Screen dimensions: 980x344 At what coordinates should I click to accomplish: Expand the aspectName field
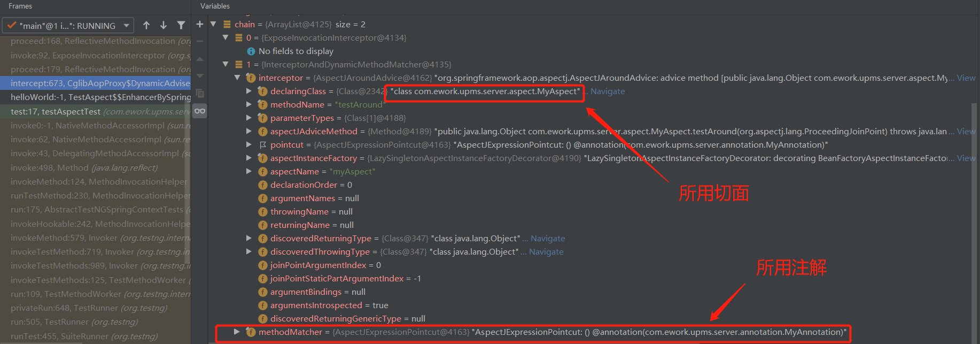coord(248,171)
